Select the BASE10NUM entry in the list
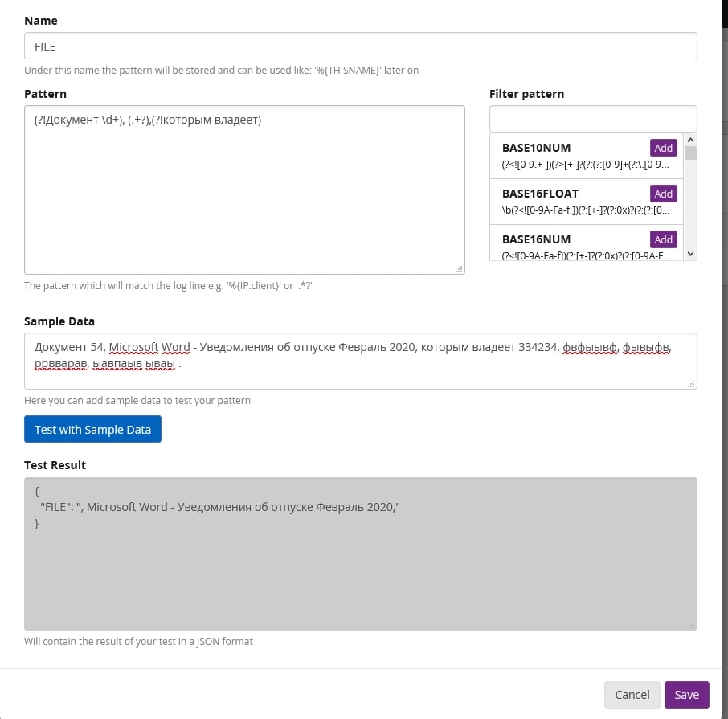Viewport: 728px width, 719px height. click(x=562, y=156)
